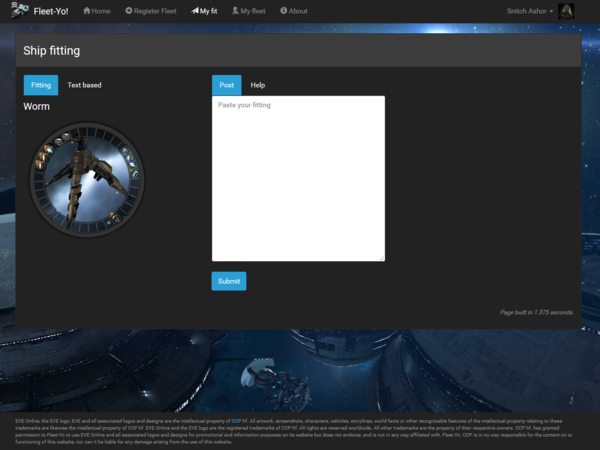Select the Post tab
Image resolution: width=600 pixels, height=450 pixels.
[x=226, y=85]
